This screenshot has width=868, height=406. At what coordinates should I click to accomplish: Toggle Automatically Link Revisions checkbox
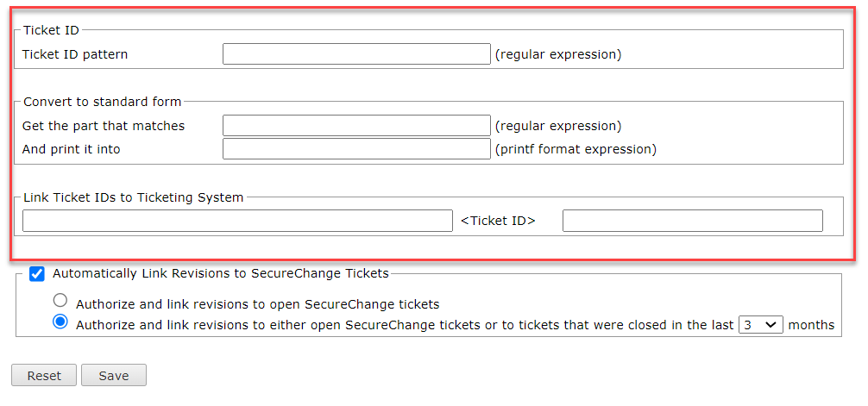[37, 274]
